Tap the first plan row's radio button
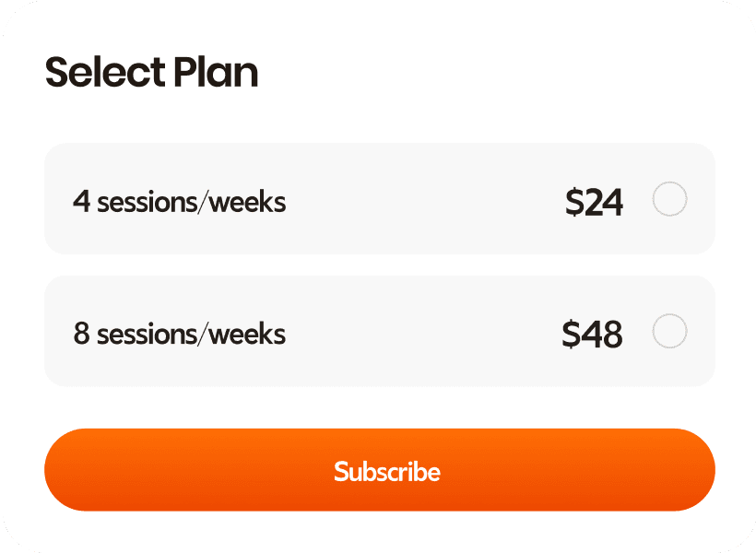Viewport: 756px width, 553px height. [x=669, y=199]
